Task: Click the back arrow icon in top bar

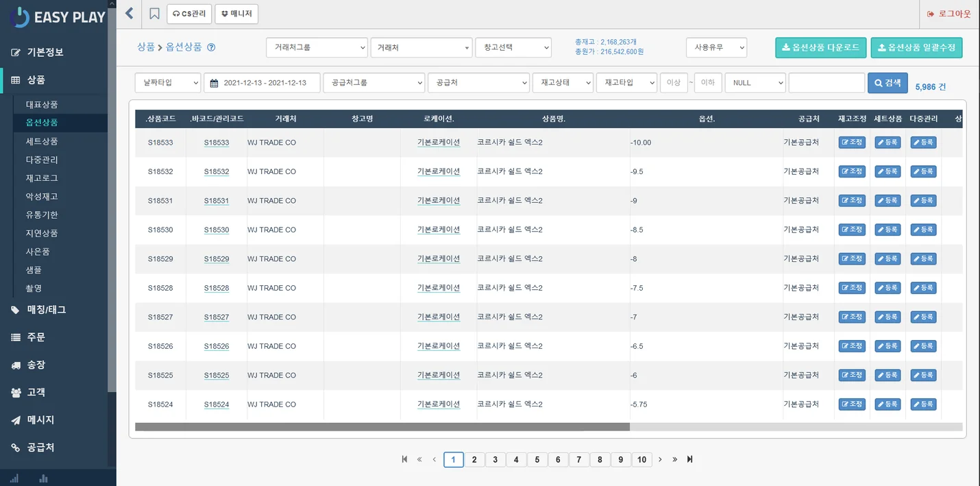Action: (x=129, y=14)
